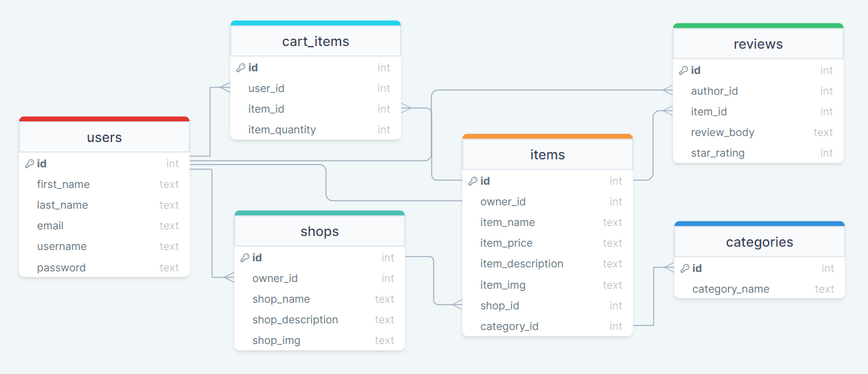
Task: Click text type of item_price
Action: tap(613, 243)
